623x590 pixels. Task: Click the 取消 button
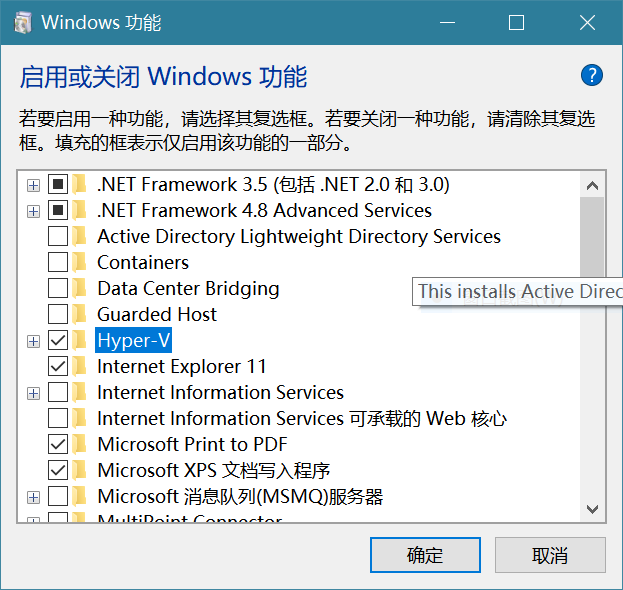(x=550, y=556)
